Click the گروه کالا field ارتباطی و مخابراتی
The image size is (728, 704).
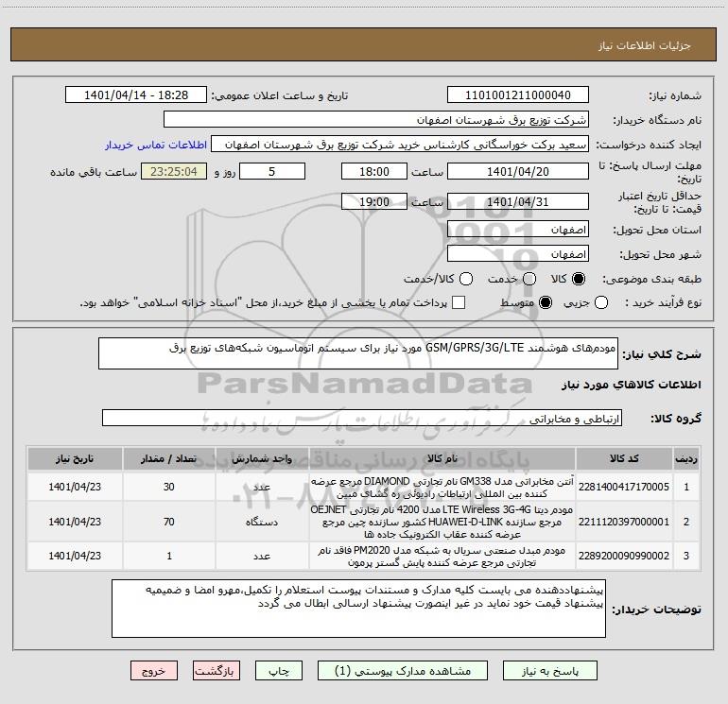pyautogui.click(x=362, y=418)
